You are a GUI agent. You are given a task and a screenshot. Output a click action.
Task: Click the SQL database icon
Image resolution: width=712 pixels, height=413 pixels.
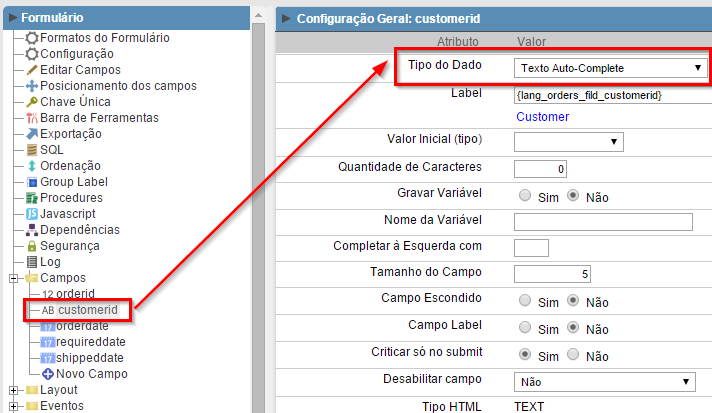coord(32,150)
